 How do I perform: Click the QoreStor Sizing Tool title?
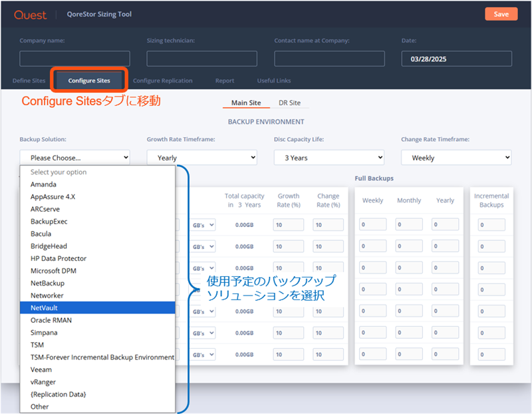99,14
